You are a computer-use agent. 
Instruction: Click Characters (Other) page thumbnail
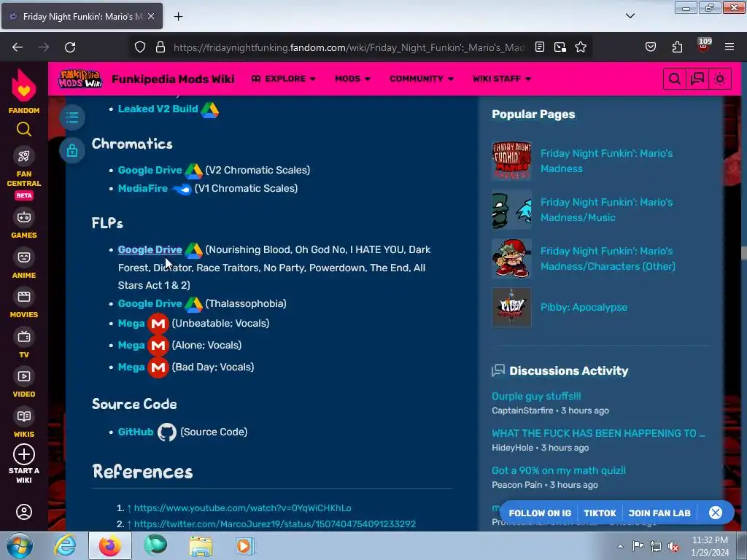[511, 259]
